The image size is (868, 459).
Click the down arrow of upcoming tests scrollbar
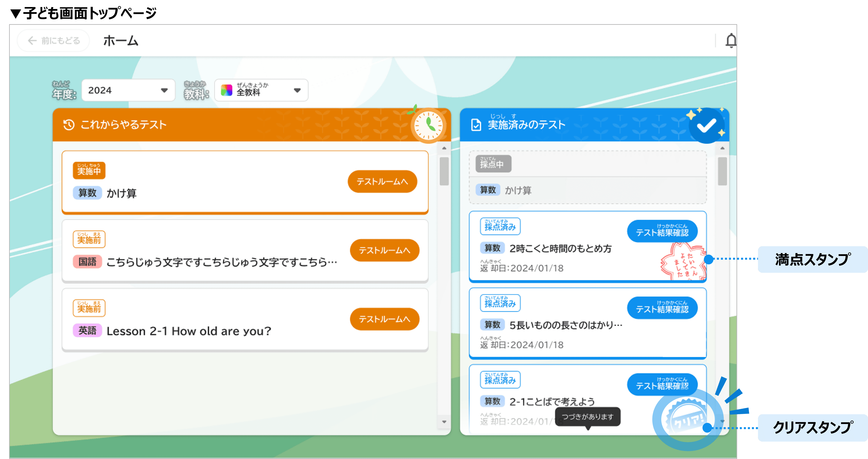[x=444, y=422]
